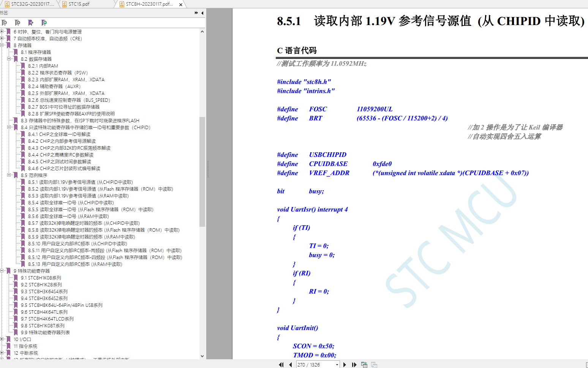Viewport: 588px width, 368px height.
Task: Click the 书签 panel title
Action: click(4, 13)
